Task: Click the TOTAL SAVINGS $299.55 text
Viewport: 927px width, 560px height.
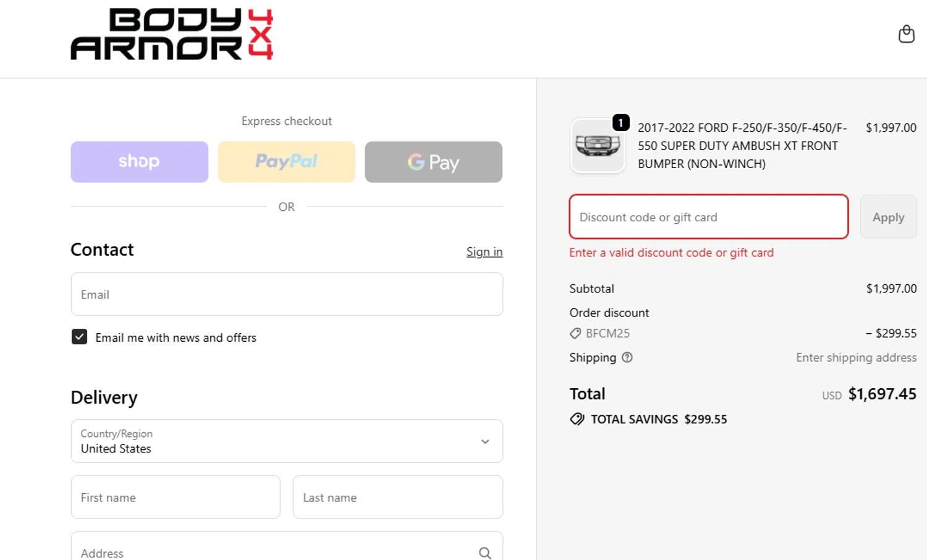Action: (x=659, y=419)
